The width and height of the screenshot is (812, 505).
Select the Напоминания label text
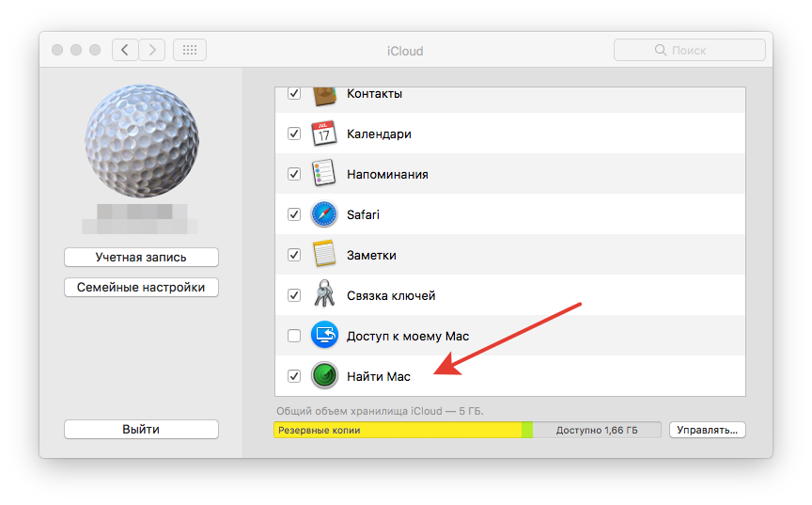[x=387, y=174]
